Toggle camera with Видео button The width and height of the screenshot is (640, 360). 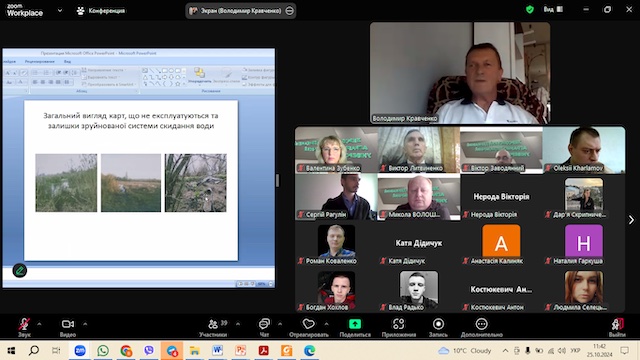(68, 327)
